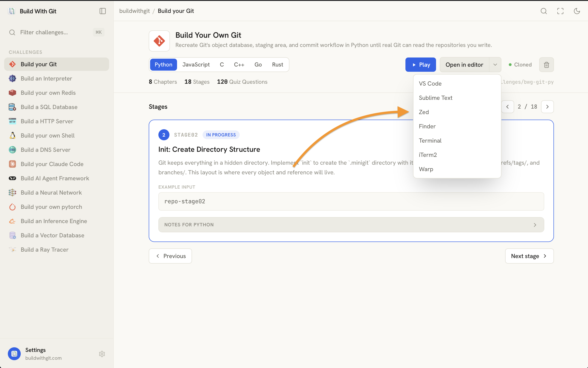Click the stage number 2 badge

pyautogui.click(x=164, y=135)
